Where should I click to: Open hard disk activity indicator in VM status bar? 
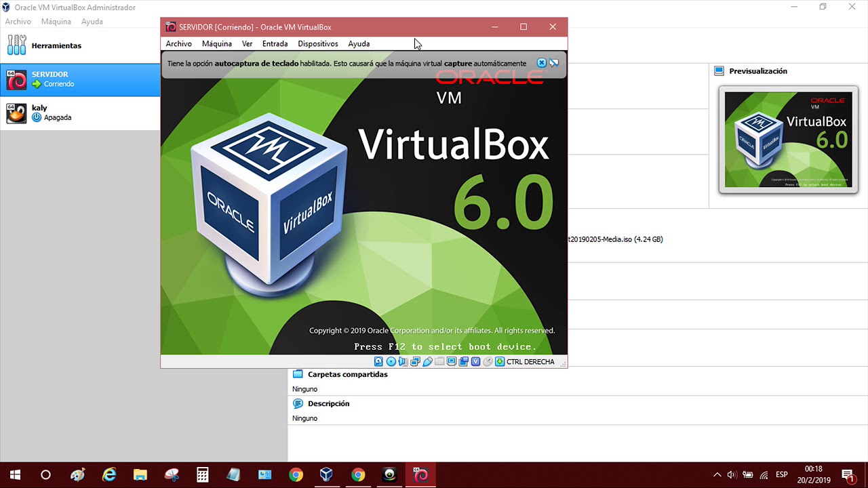(378, 362)
